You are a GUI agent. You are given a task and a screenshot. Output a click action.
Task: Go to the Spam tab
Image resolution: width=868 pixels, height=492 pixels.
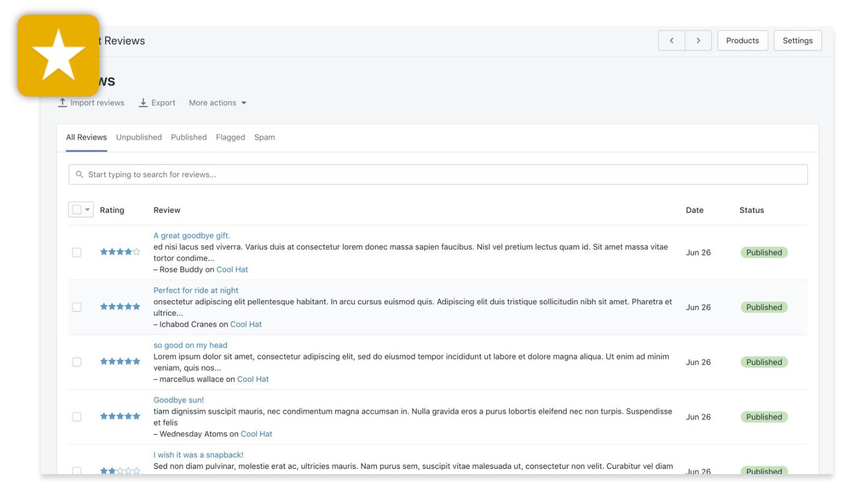265,137
